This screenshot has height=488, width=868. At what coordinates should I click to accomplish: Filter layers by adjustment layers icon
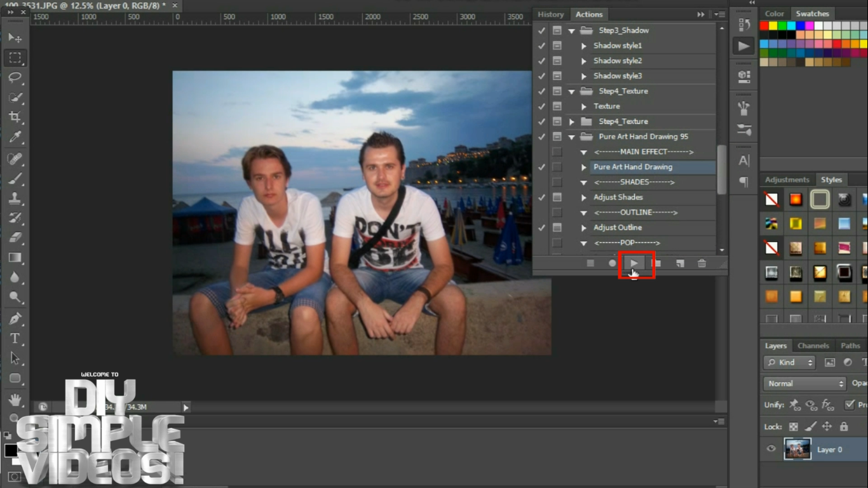[x=848, y=362]
